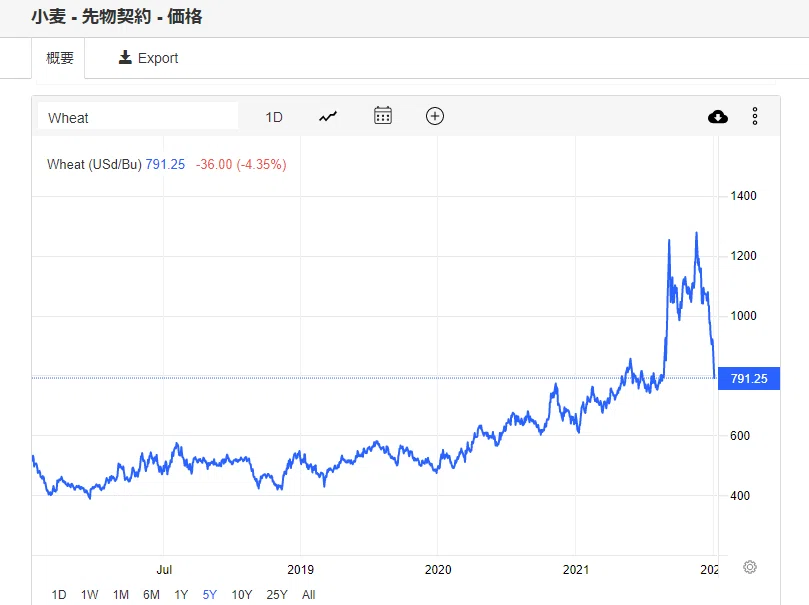This screenshot has width=809, height=605.
Task: Click the Jul date axis label
Action: [x=164, y=570]
